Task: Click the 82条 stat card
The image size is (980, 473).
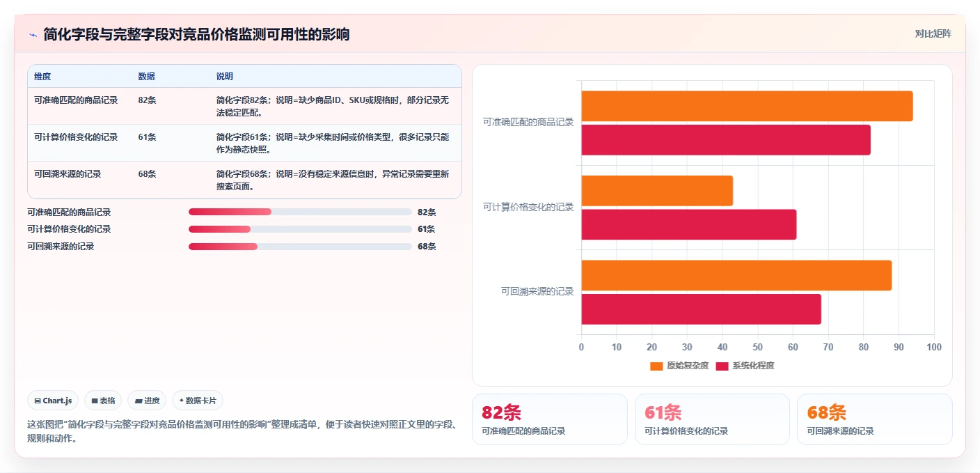Action: point(550,419)
